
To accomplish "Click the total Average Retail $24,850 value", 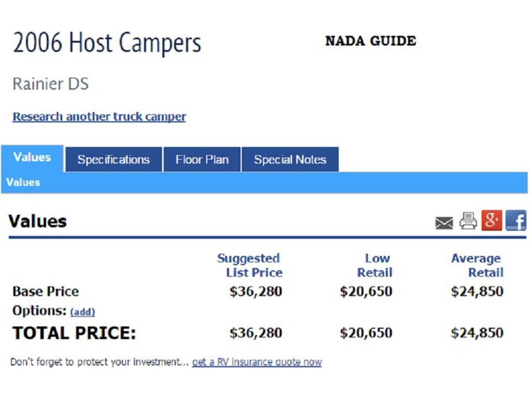I will tap(477, 333).
